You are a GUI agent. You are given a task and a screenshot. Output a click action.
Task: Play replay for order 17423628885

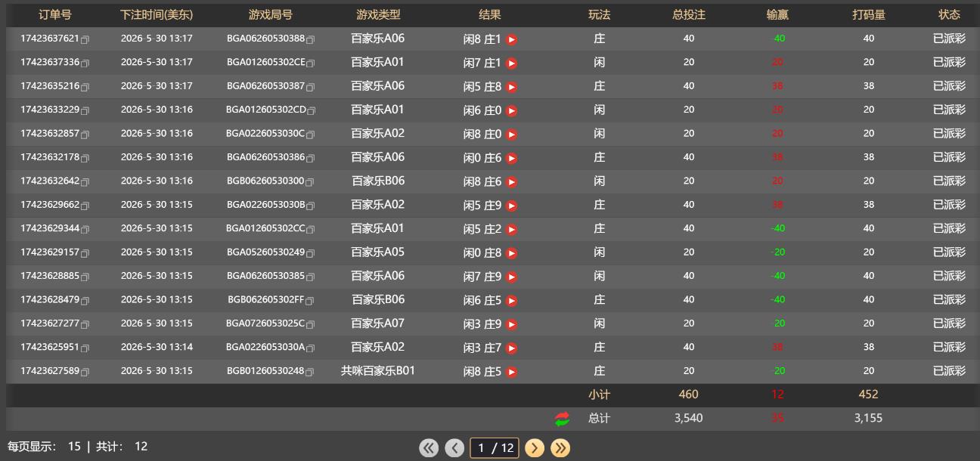512,277
